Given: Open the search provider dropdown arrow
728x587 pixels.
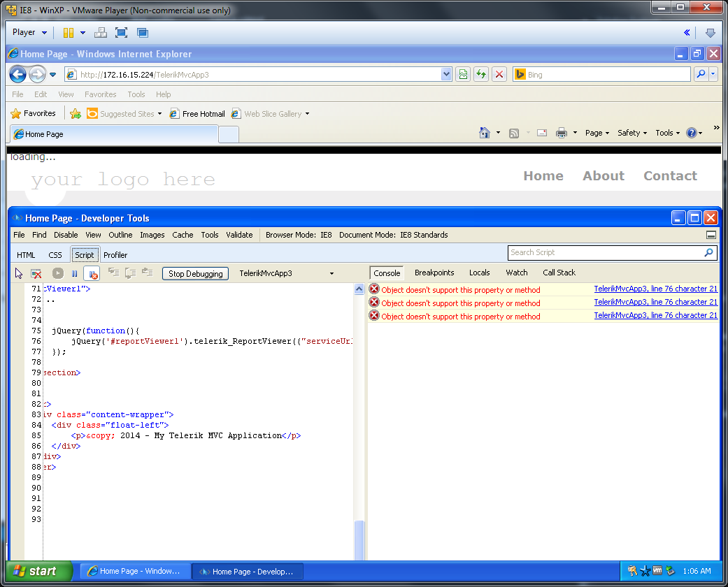Looking at the screenshot, I should click(713, 74).
